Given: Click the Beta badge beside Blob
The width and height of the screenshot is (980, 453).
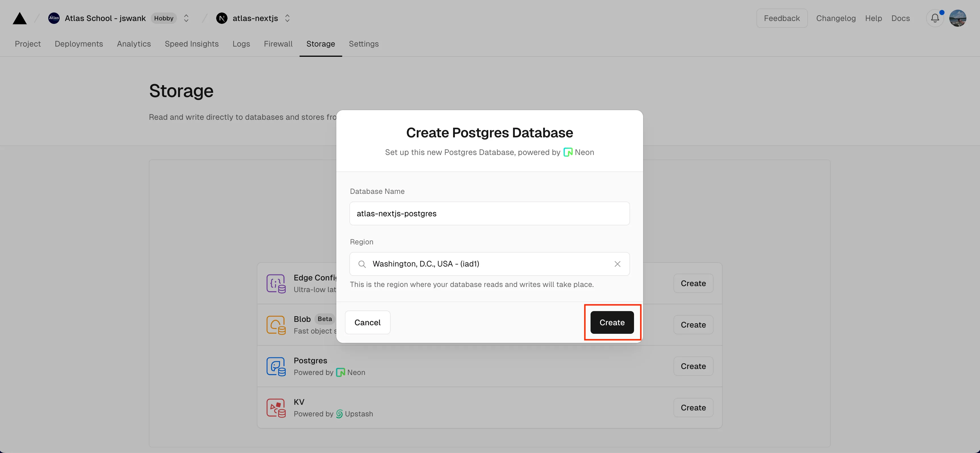Looking at the screenshot, I should tap(325, 319).
